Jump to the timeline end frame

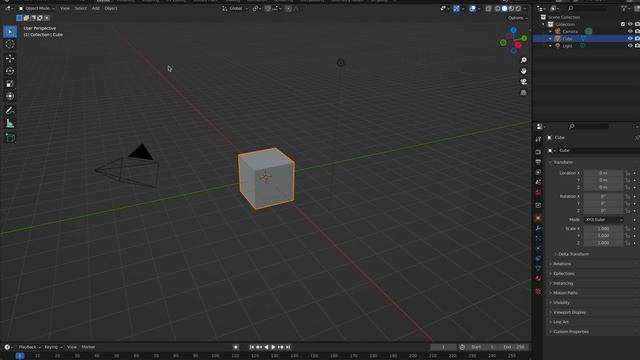click(x=288, y=347)
